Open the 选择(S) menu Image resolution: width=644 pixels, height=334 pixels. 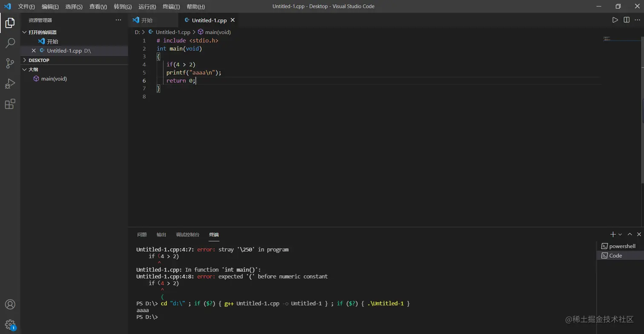[x=74, y=6]
